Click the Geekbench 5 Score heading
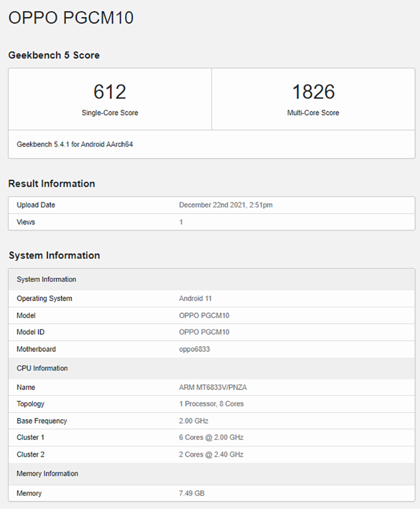 pos(54,55)
